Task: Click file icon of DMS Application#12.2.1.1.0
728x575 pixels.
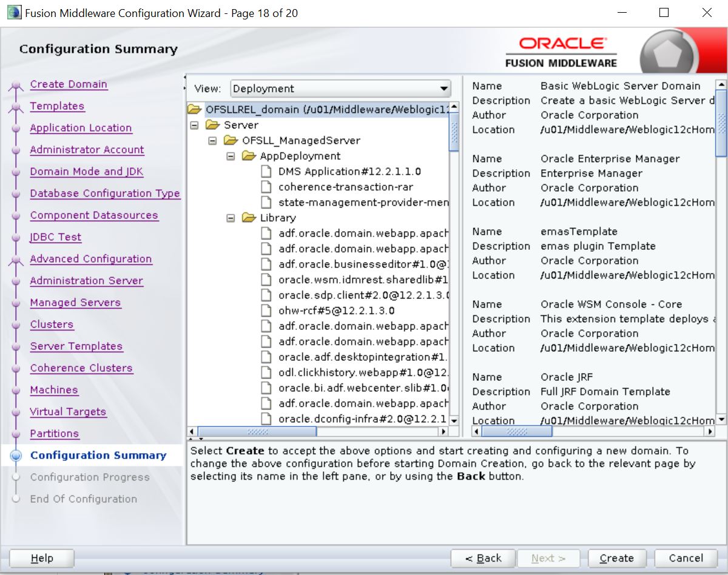Action: pyautogui.click(x=266, y=172)
